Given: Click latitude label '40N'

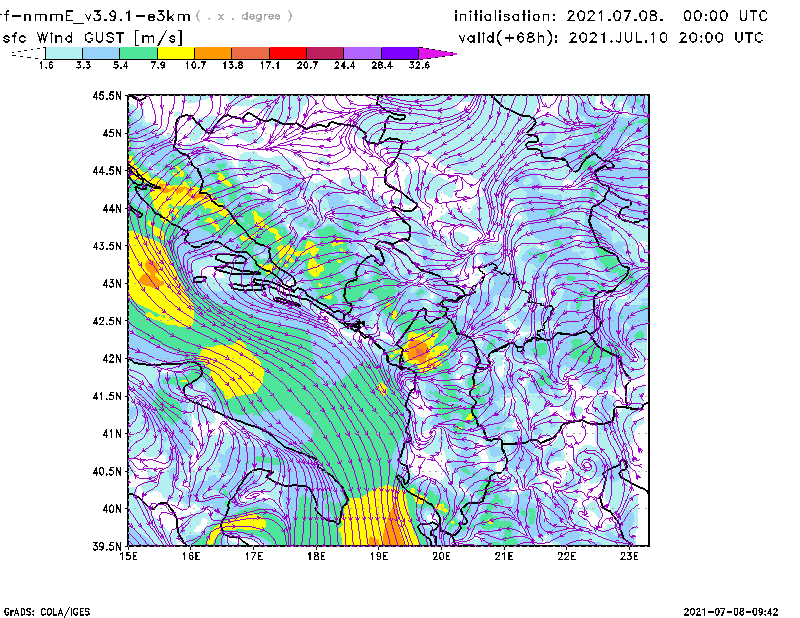Looking at the screenshot, I should (112, 508).
